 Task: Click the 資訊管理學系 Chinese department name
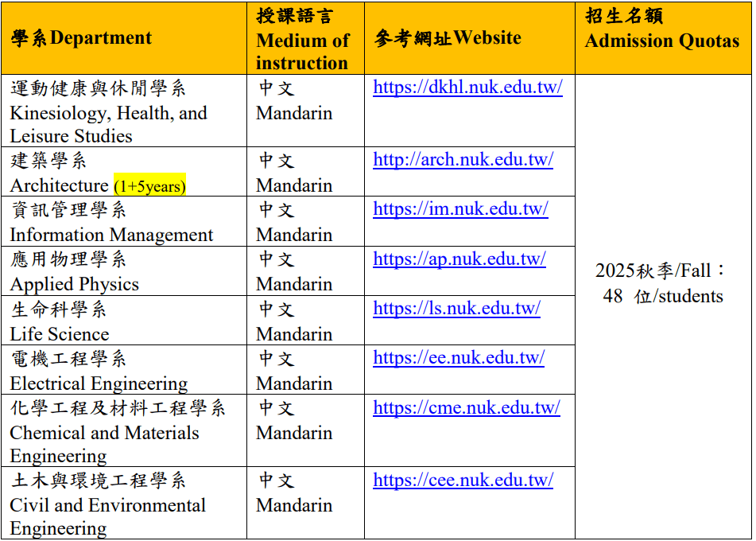point(68,210)
